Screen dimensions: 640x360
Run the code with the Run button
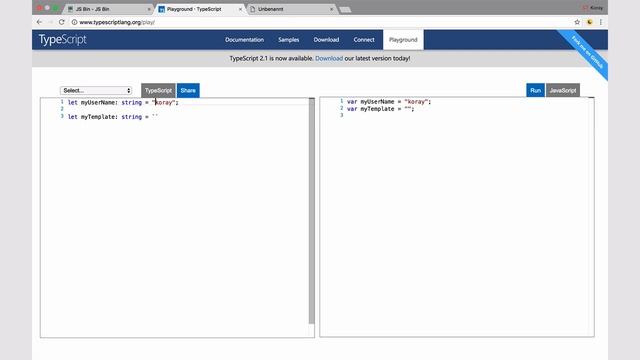pos(535,90)
